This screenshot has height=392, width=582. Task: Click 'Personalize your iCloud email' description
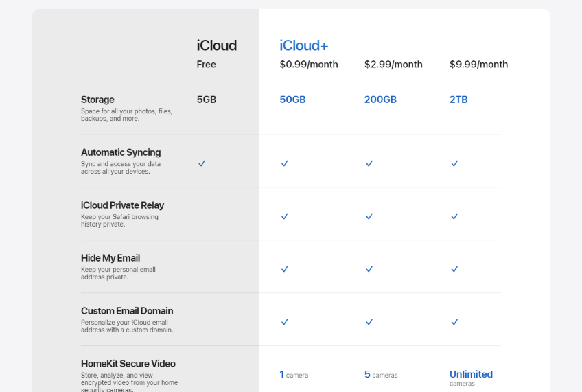point(127,326)
